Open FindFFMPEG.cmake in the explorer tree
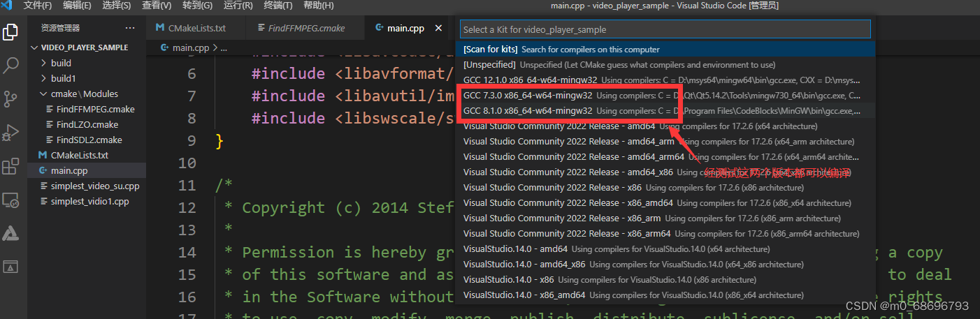The width and height of the screenshot is (980, 319). tap(87, 109)
